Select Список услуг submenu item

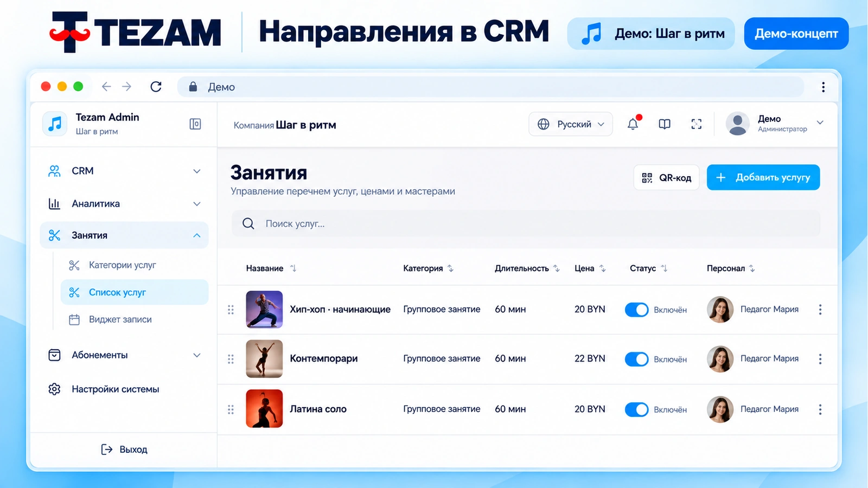[134, 292]
